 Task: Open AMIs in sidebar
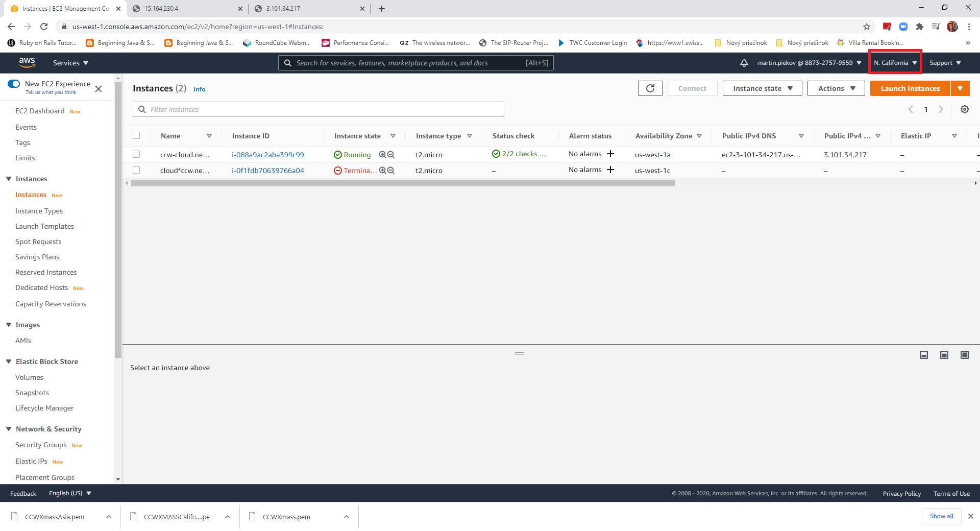coord(23,341)
